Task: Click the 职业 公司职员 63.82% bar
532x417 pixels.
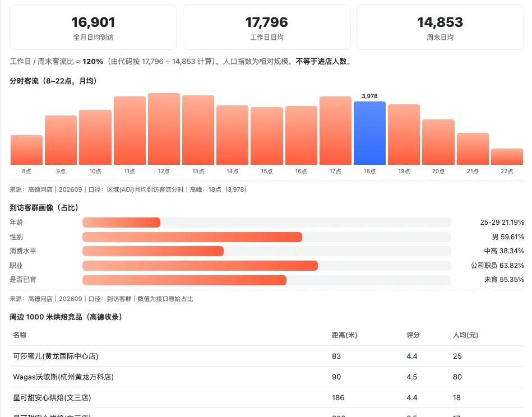Action: click(267, 266)
